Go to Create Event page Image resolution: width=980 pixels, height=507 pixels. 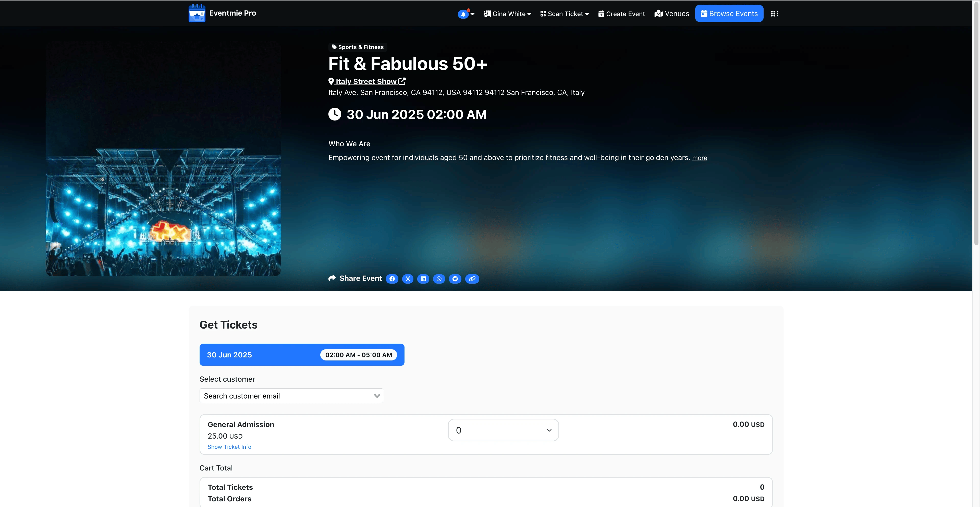[622, 14]
